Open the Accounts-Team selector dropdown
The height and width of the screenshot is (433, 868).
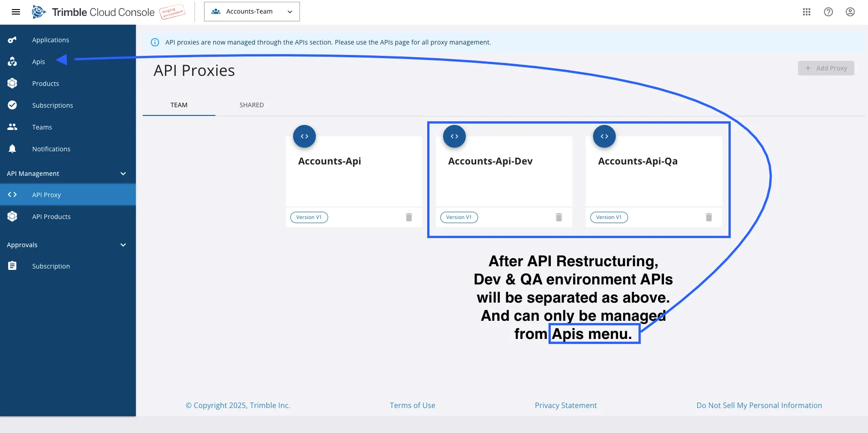[x=252, y=12]
